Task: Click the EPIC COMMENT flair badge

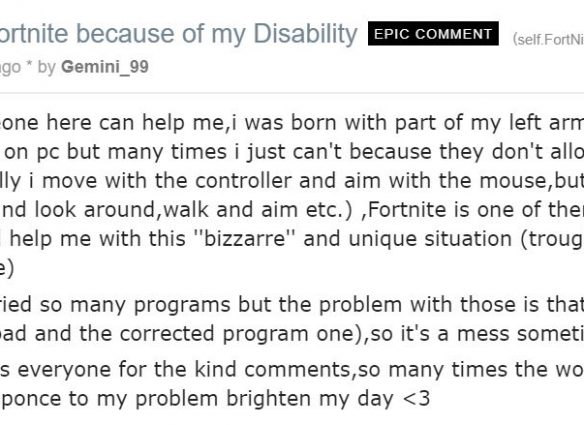Action: [433, 34]
